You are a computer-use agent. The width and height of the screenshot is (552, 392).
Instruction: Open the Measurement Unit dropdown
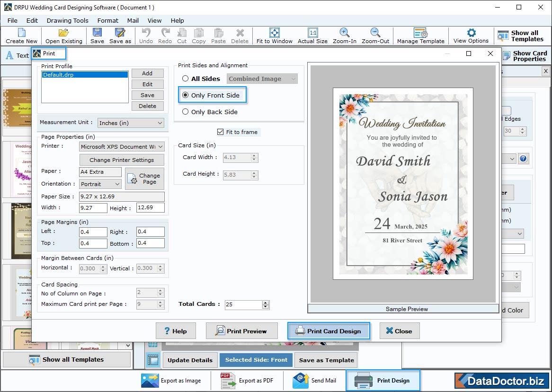(x=131, y=123)
